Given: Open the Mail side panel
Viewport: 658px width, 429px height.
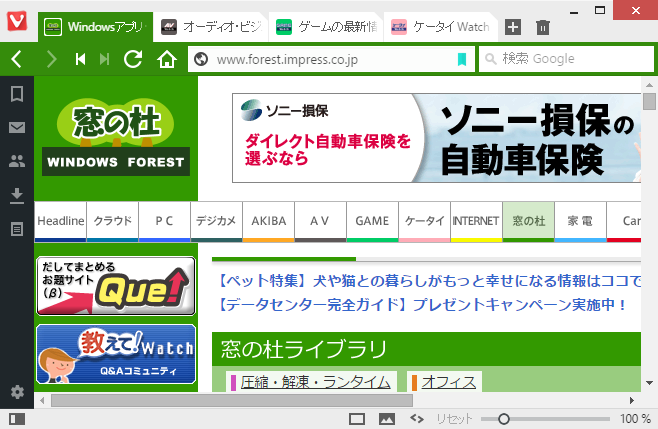Looking at the screenshot, I should click(x=17, y=128).
